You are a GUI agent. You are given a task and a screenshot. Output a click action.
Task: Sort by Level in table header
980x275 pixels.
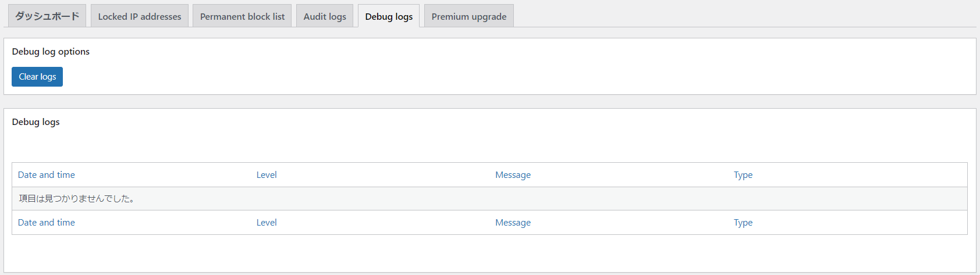coord(267,175)
